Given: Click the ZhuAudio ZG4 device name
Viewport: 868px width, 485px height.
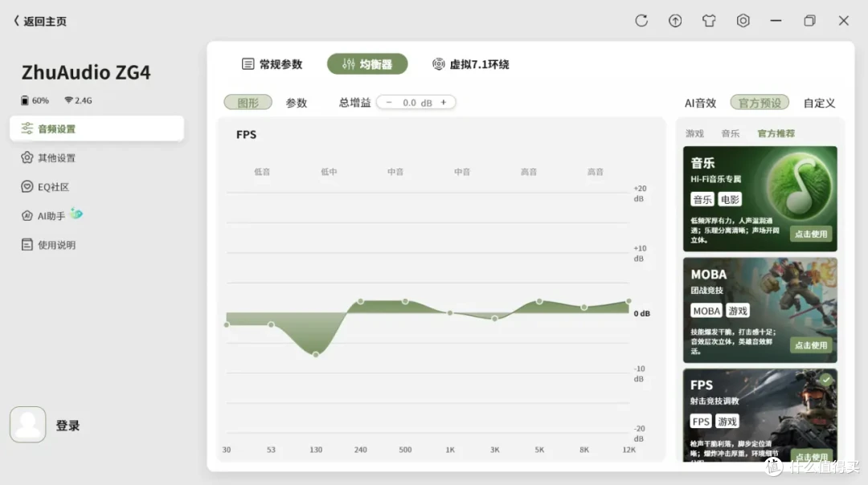Looking at the screenshot, I should 86,72.
